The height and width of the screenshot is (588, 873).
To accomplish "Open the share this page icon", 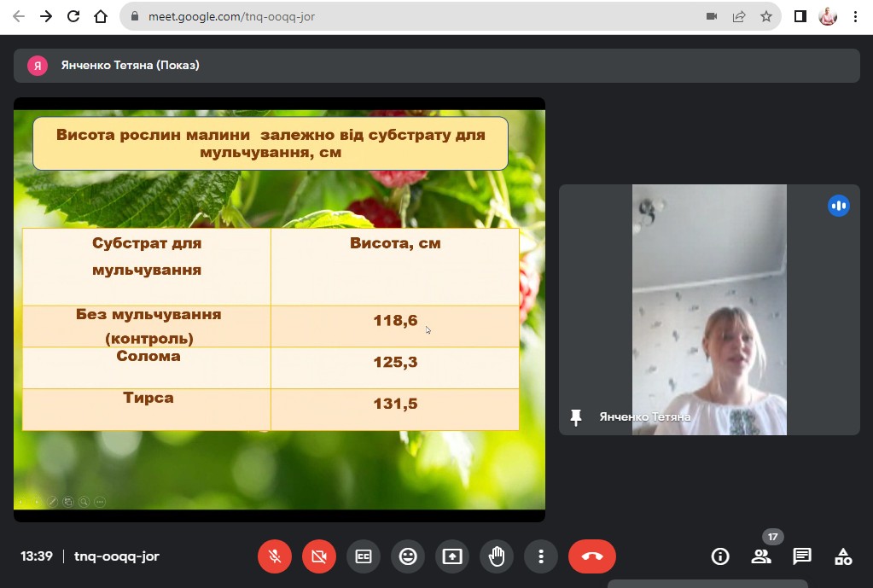I will coord(739,16).
